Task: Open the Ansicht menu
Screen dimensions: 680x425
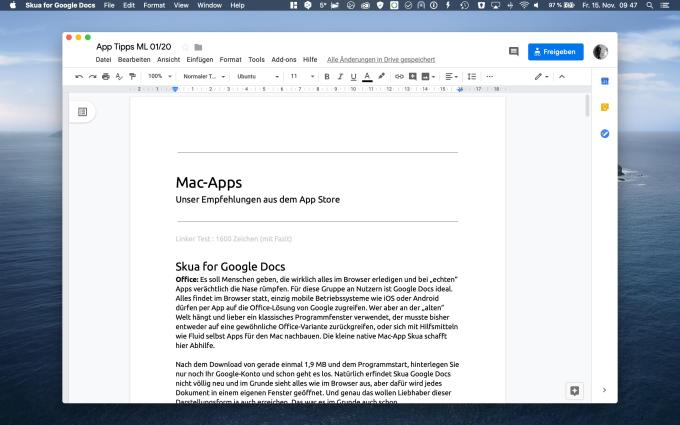Action: pyautogui.click(x=168, y=60)
